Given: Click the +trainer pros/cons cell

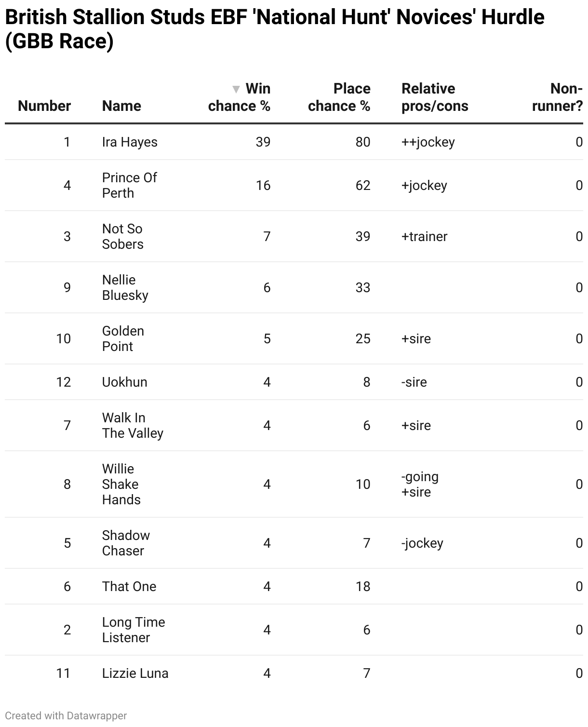Looking at the screenshot, I should 424,237.
